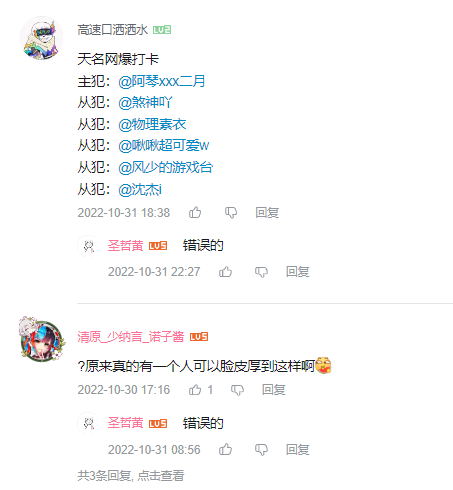This screenshot has width=453, height=490.
Task: Visit the username 清原_少纳言_诺子酱 profile
Action: tap(131, 337)
